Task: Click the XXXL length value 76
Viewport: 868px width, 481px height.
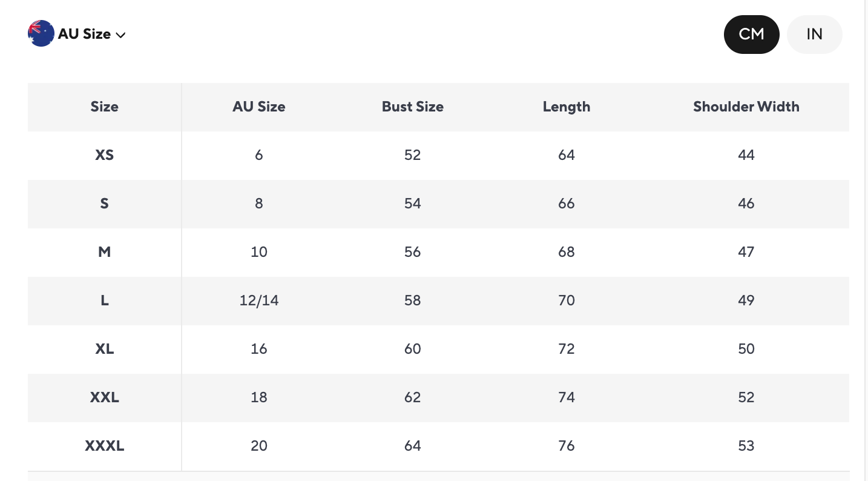Action: click(x=566, y=446)
